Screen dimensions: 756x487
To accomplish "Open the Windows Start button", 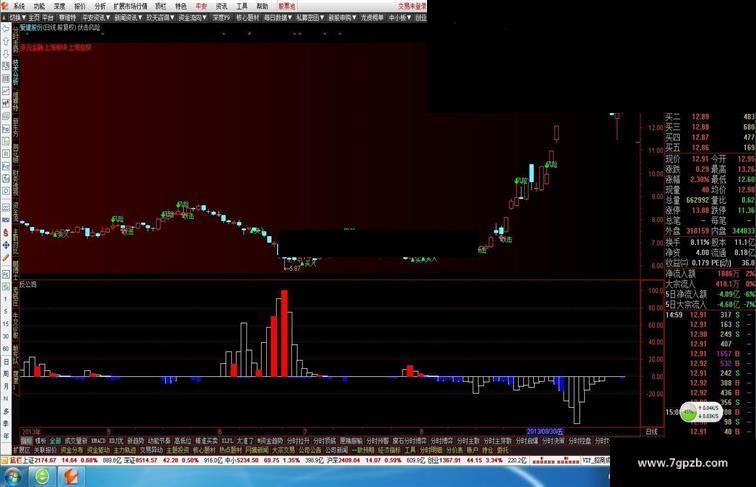I will pyautogui.click(x=12, y=477).
